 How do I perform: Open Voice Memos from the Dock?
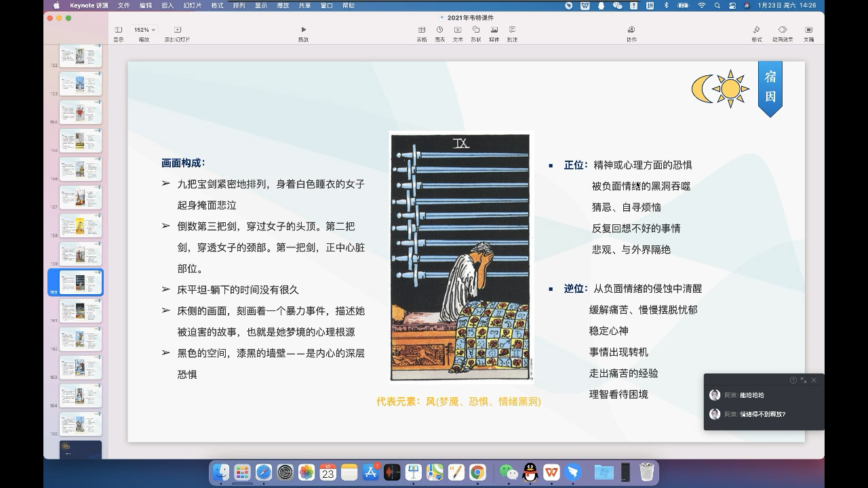[x=392, y=472]
